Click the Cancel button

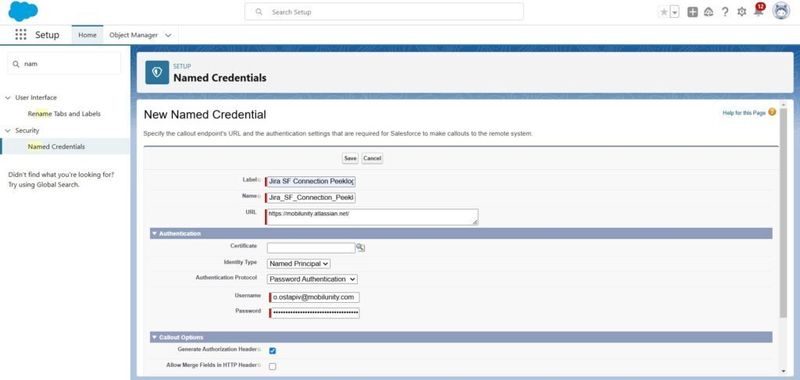click(x=372, y=159)
